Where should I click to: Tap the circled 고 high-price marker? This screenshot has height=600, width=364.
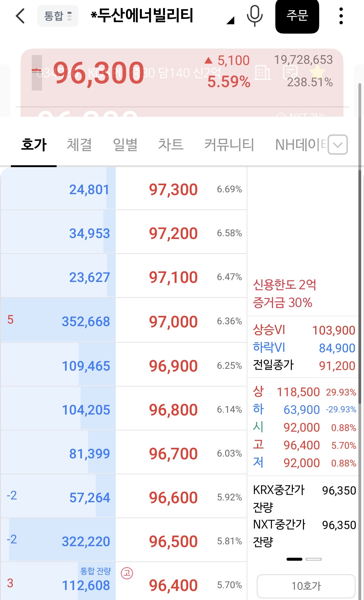pyautogui.click(x=127, y=573)
